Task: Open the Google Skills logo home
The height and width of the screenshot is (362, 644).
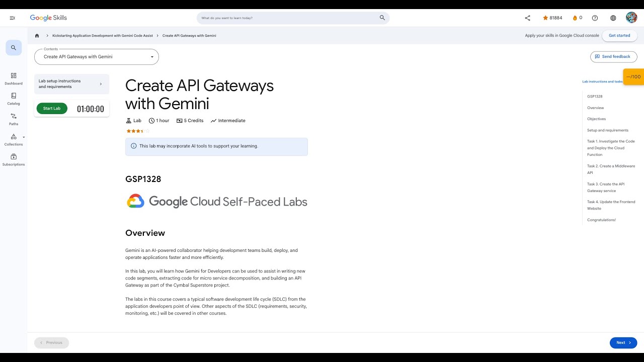Action: pos(48,18)
